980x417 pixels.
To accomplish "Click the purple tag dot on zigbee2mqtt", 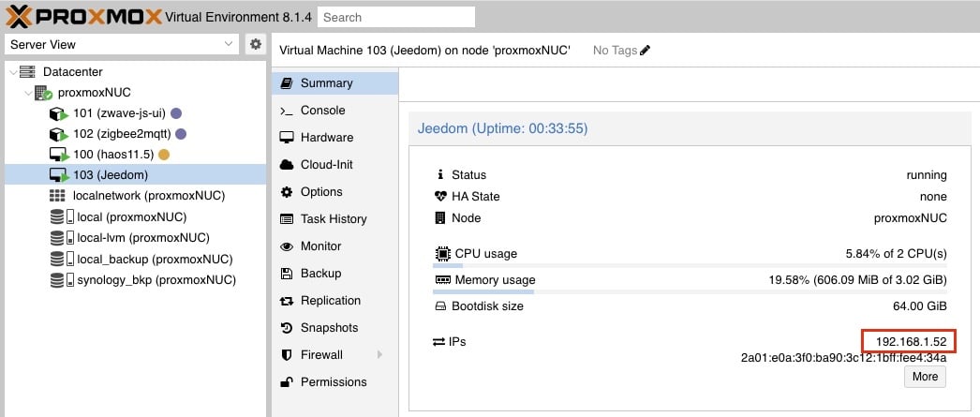I will 181,134.
